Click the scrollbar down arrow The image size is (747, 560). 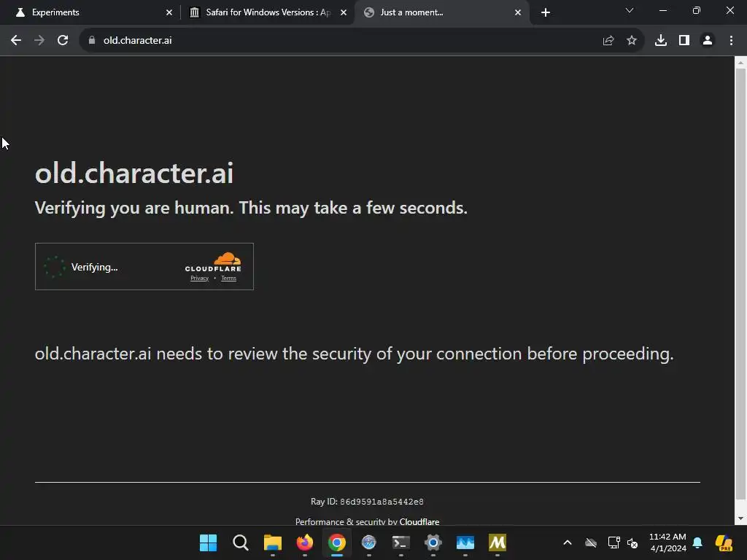(x=740, y=518)
